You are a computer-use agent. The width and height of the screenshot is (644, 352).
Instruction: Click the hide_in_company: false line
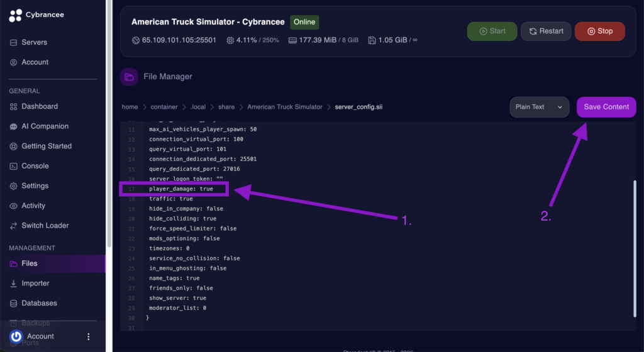coord(186,209)
